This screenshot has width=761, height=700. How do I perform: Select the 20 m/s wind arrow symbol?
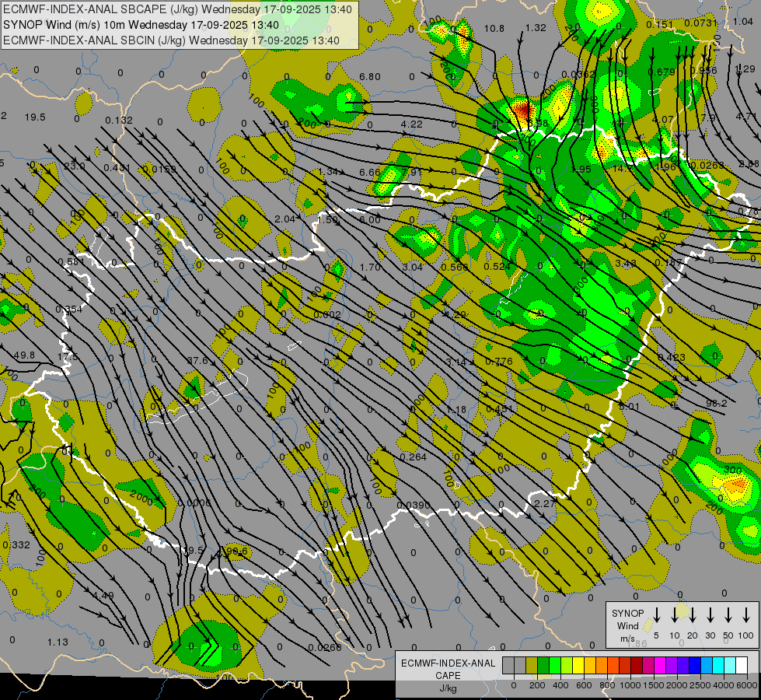coord(693,615)
